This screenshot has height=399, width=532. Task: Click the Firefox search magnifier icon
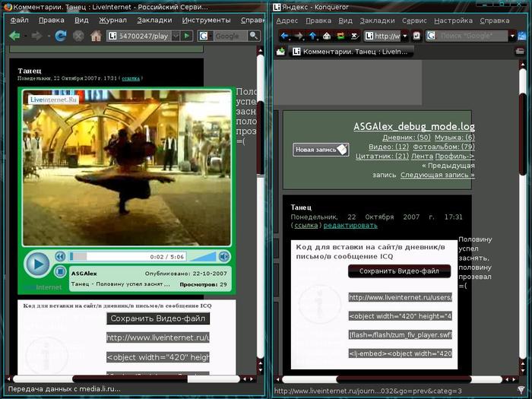tap(253, 36)
